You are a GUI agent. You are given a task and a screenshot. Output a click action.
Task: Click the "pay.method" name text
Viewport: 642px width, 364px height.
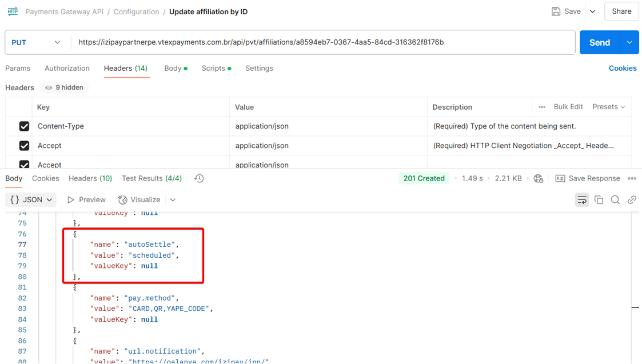tap(150, 298)
